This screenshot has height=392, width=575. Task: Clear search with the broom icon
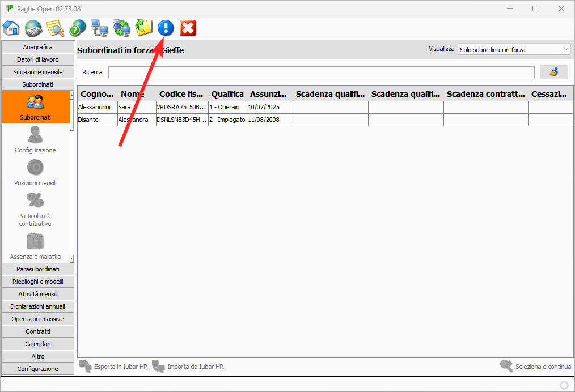[553, 72]
